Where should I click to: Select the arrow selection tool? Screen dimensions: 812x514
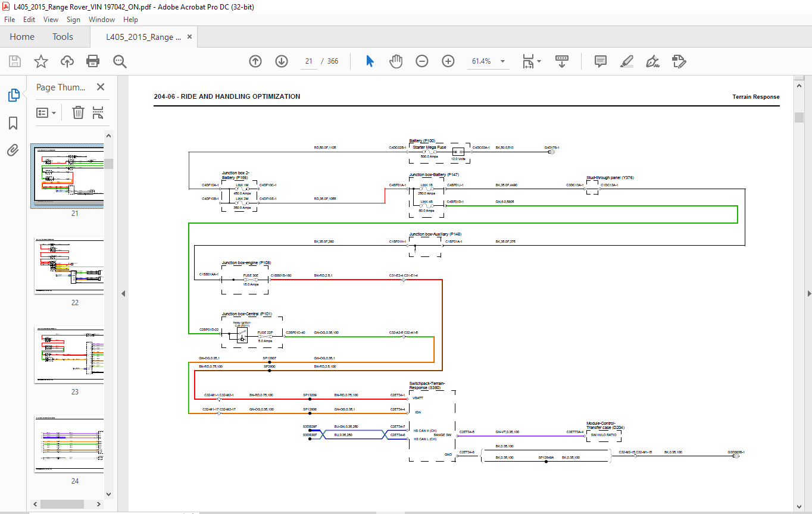pyautogui.click(x=370, y=61)
